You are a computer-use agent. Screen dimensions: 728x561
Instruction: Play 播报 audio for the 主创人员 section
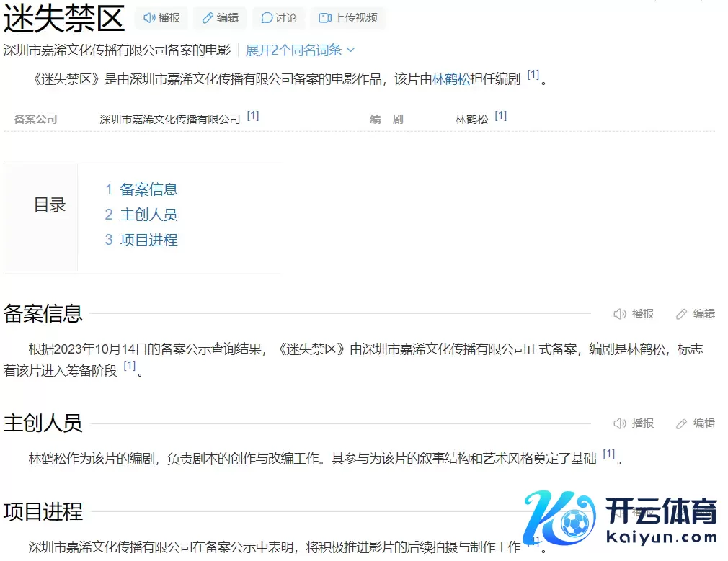620,423
